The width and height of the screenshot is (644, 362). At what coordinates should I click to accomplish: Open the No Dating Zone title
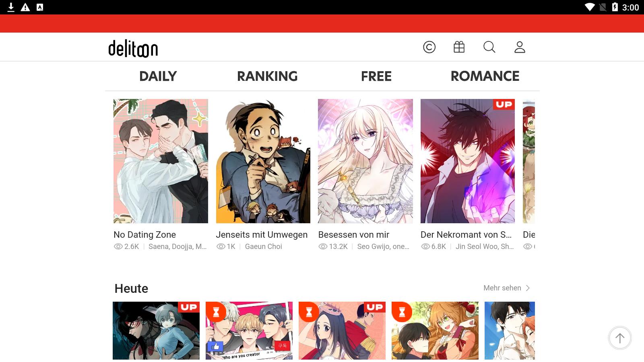coord(145,234)
